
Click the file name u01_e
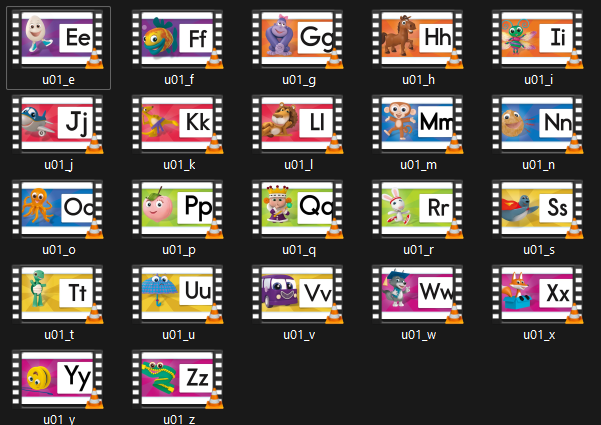click(58, 80)
